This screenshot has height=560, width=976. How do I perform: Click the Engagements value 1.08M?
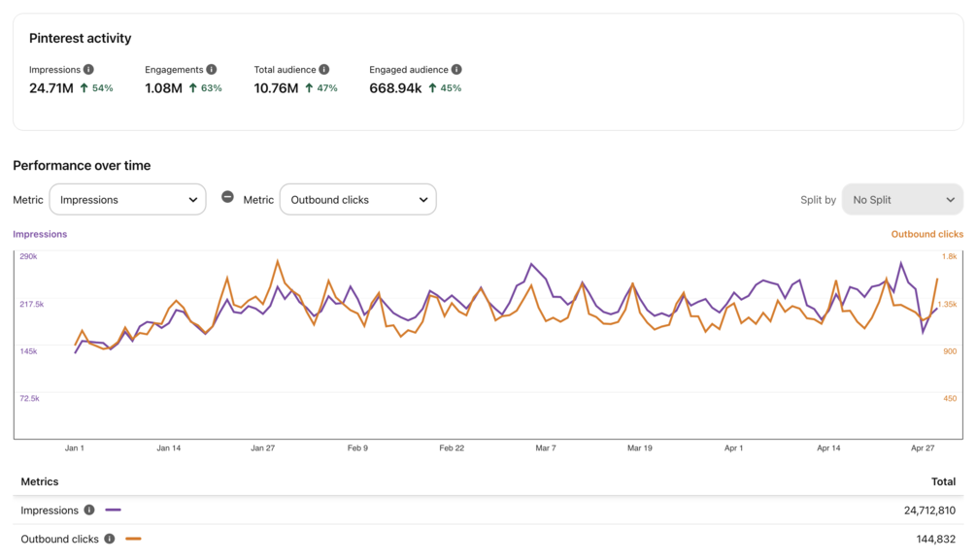click(163, 88)
